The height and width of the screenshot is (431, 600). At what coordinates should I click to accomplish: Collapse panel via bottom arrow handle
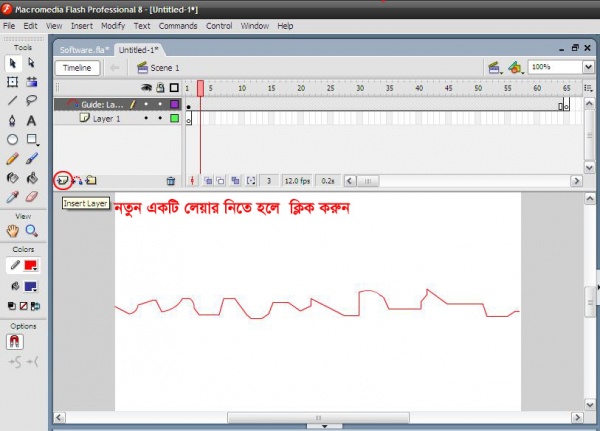pyautogui.click(x=324, y=426)
